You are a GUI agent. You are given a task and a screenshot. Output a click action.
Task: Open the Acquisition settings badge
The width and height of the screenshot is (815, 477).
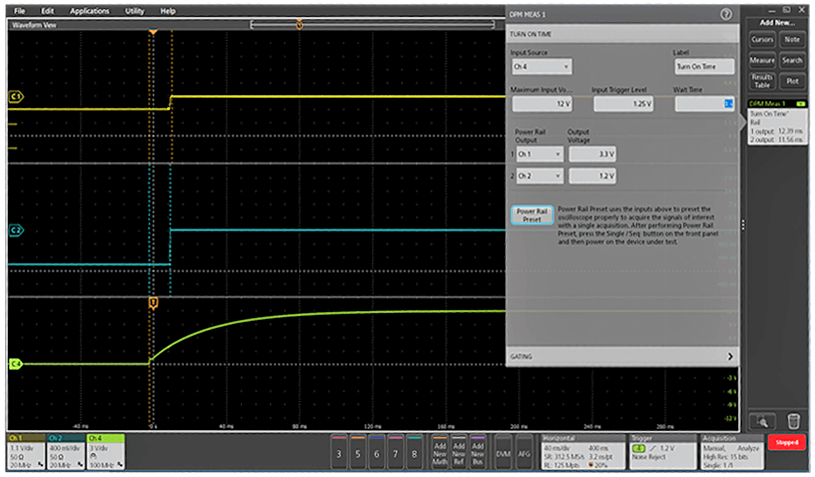point(732,452)
